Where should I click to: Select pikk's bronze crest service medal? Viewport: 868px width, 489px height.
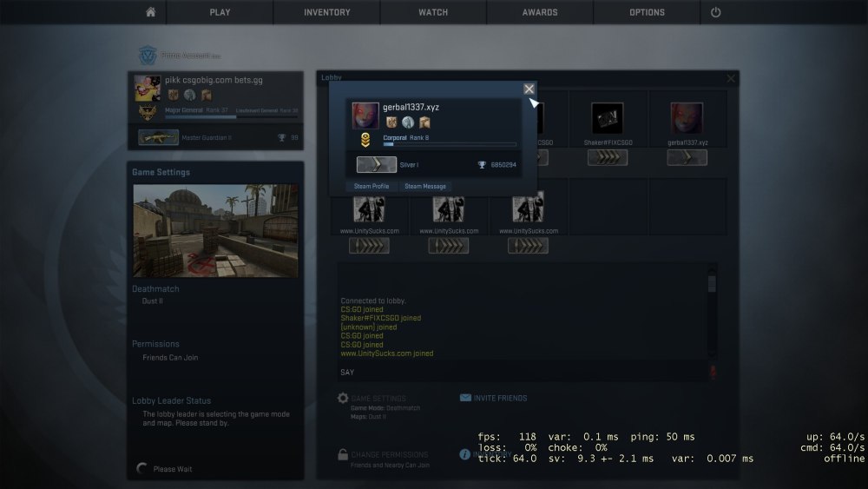[174, 95]
